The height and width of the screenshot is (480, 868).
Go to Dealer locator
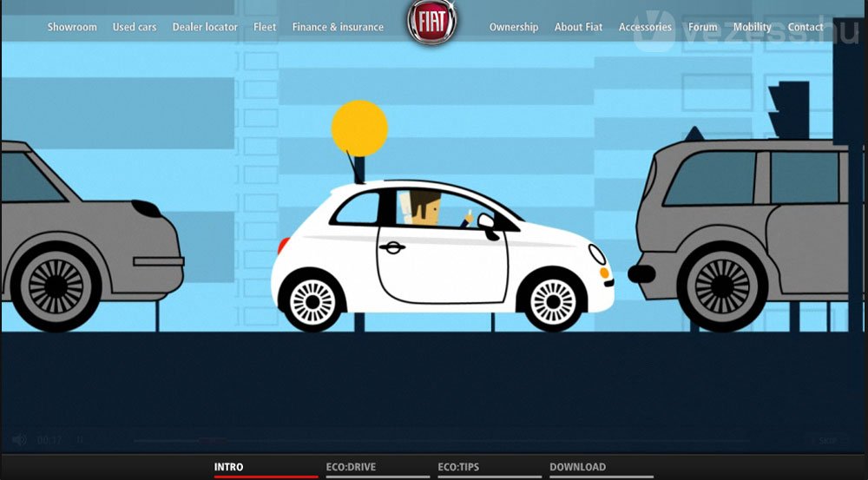click(x=205, y=27)
